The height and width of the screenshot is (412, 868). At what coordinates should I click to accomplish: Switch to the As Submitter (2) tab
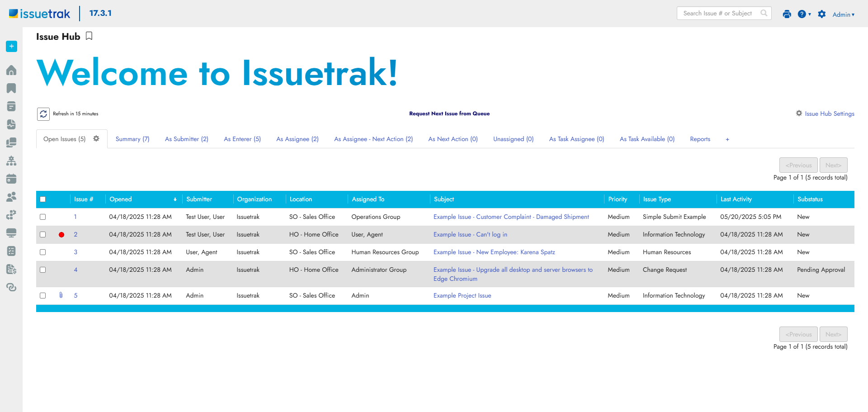coord(187,139)
